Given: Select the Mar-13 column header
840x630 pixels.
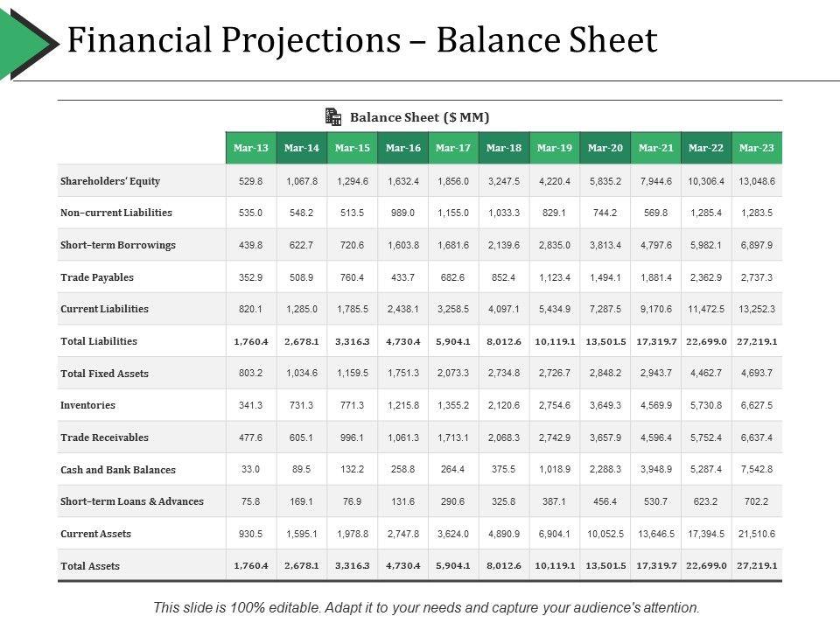Looking at the screenshot, I should 251,148.
